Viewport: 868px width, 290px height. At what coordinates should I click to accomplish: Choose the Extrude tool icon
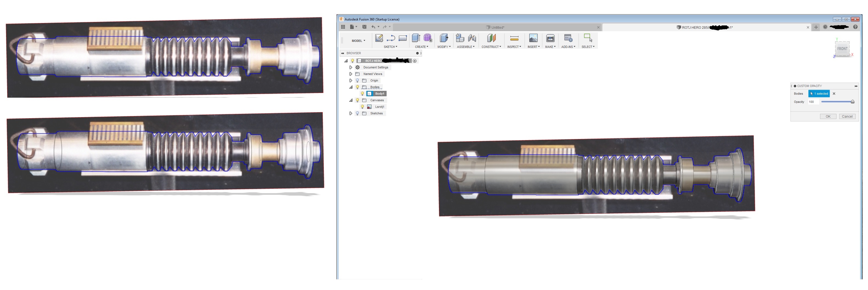(x=416, y=38)
